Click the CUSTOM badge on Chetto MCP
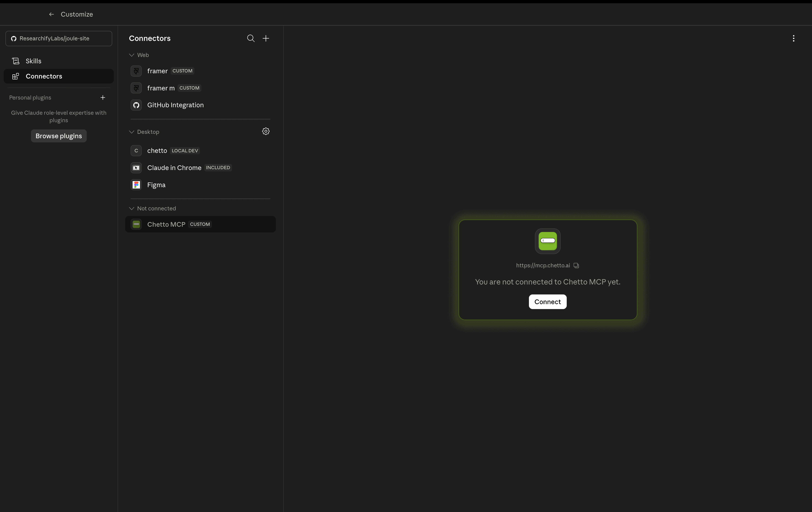The image size is (812, 512). [x=200, y=224]
